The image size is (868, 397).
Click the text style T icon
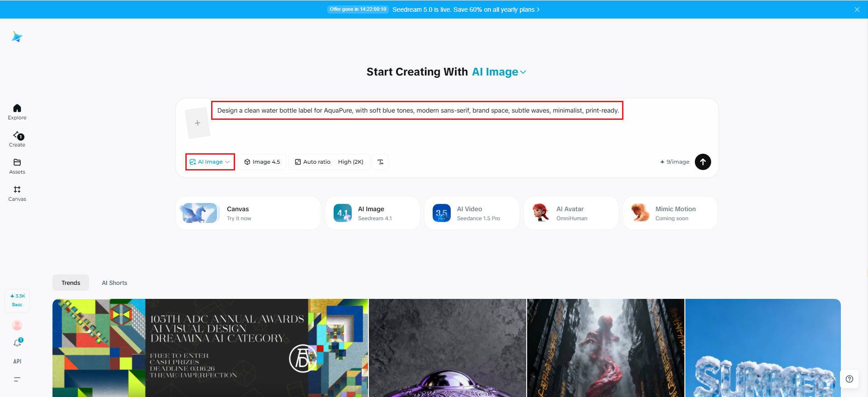click(x=380, y=162)
